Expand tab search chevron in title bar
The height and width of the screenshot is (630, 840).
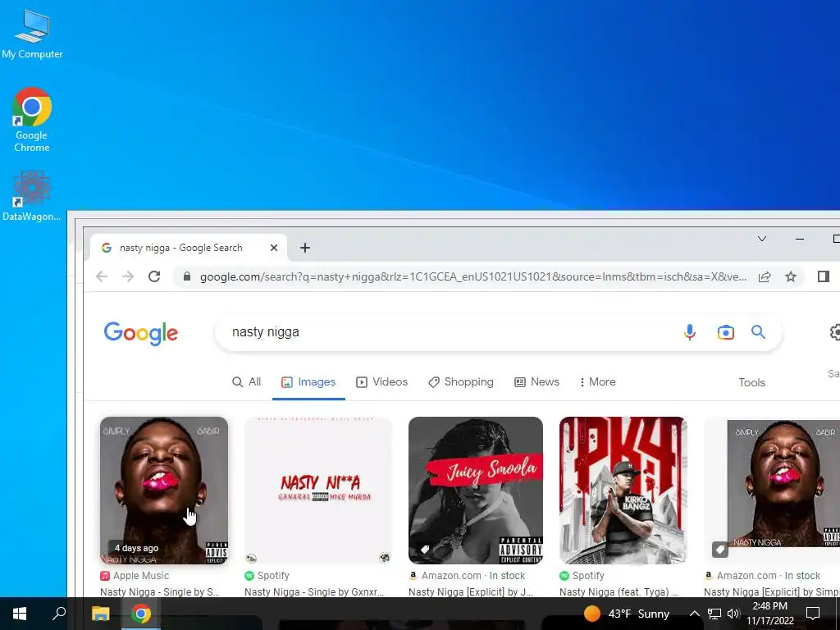click(762, 239)
